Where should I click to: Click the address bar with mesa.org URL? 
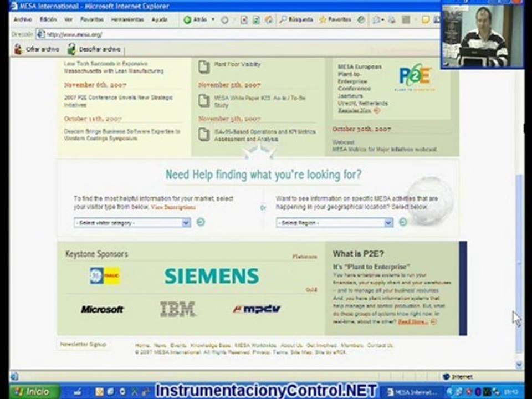238,34
